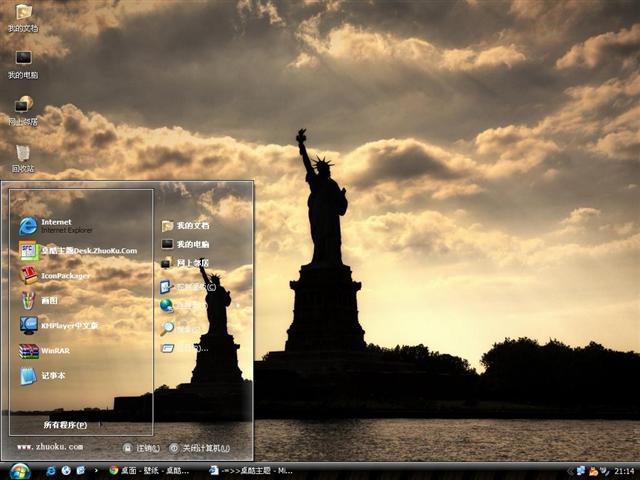
Task: Launch KMPlayer中文版 from Start menu
Action: (x=58, y=325)
